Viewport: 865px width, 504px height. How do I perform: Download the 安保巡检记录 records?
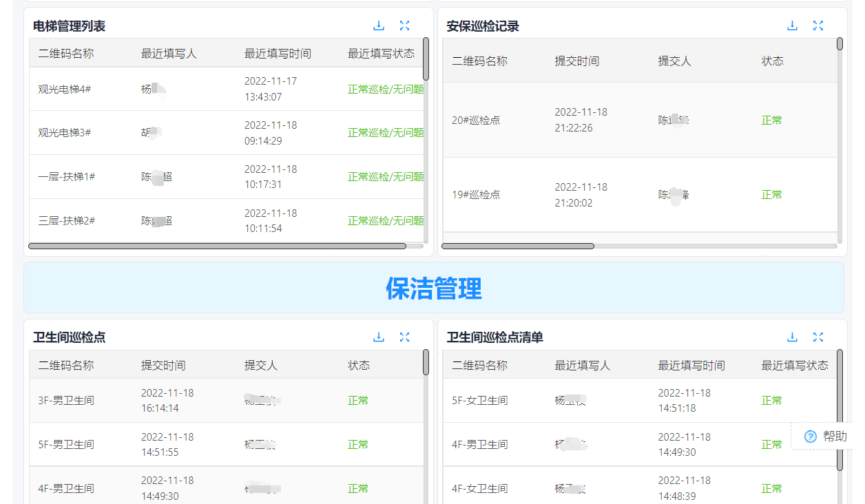tap(792, 25)
